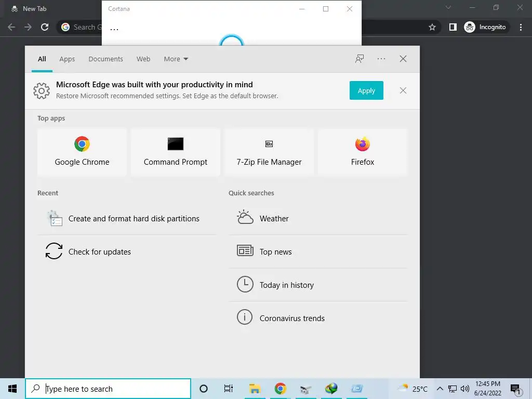Screen dimensions: 532x399
Task: Expand the More search filter dropdown
Action: 176,59
